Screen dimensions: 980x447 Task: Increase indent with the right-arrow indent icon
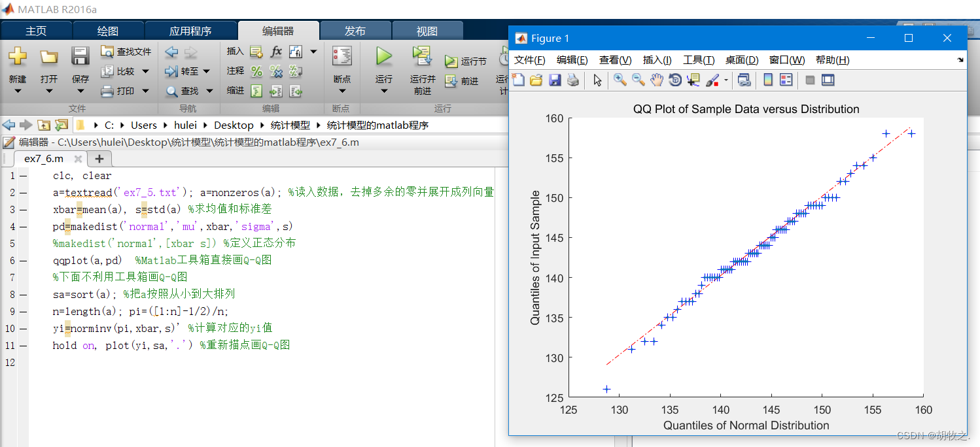276,91
